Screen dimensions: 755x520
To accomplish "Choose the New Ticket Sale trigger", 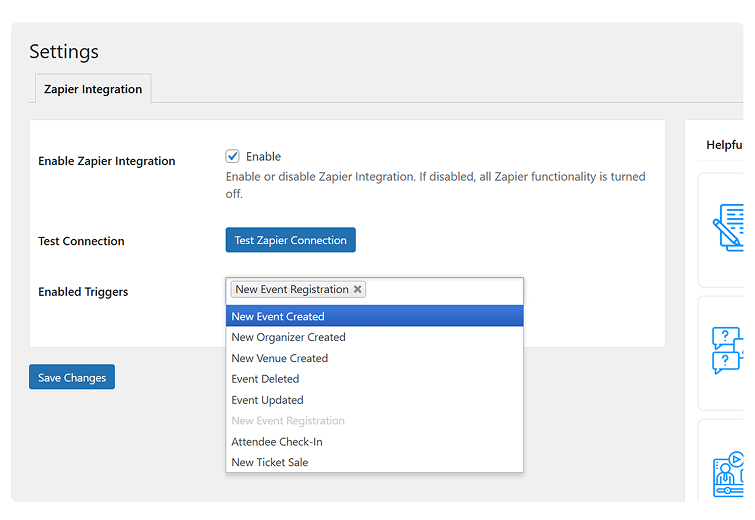I will pyautogui.click(x=375, y=462).
